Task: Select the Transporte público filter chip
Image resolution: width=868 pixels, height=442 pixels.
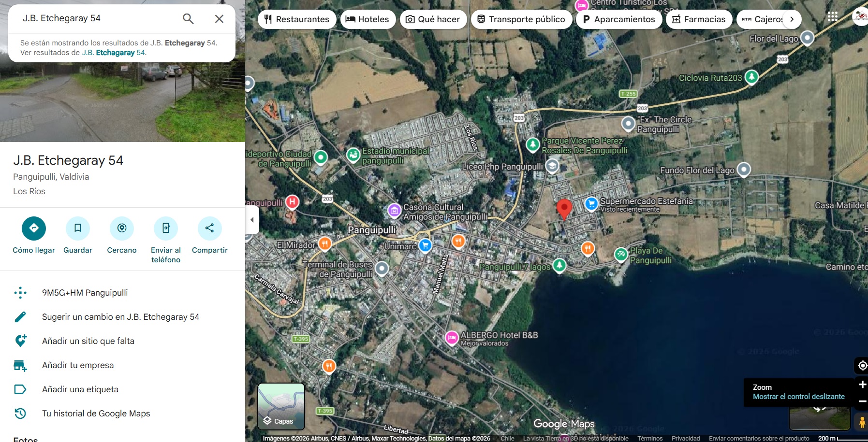Action: coord(522,19)
